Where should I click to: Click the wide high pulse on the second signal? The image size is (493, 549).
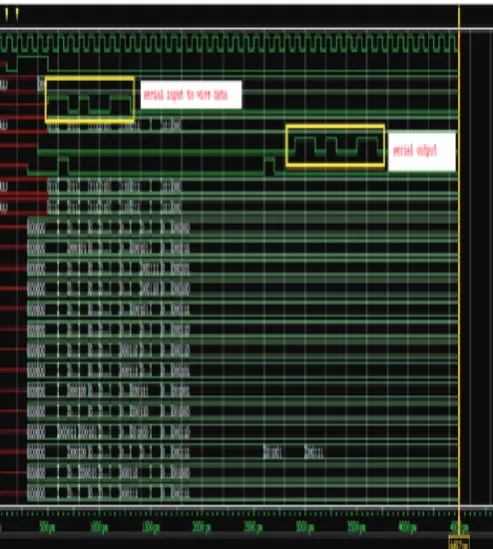pos(33,63)
